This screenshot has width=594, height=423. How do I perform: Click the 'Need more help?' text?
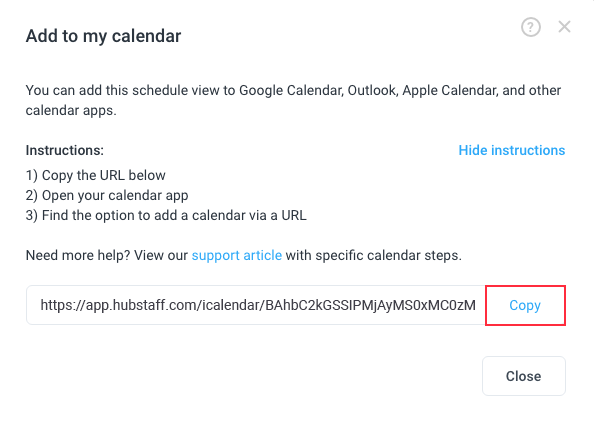point(78,256)
